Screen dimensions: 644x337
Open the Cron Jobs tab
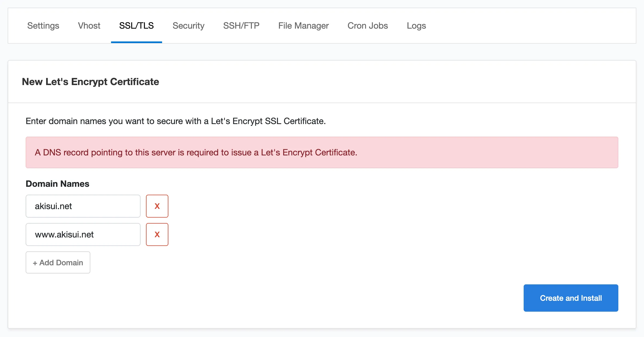(x=368, y=26)
